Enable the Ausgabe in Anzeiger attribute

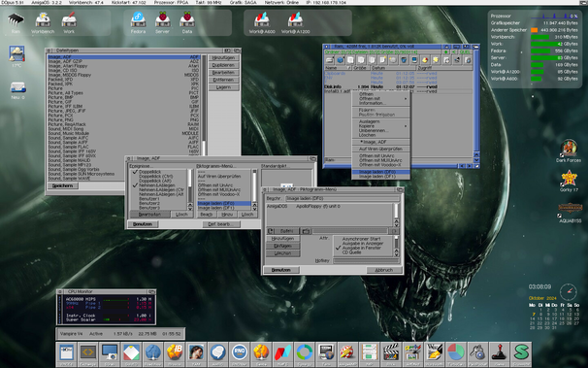363,244
